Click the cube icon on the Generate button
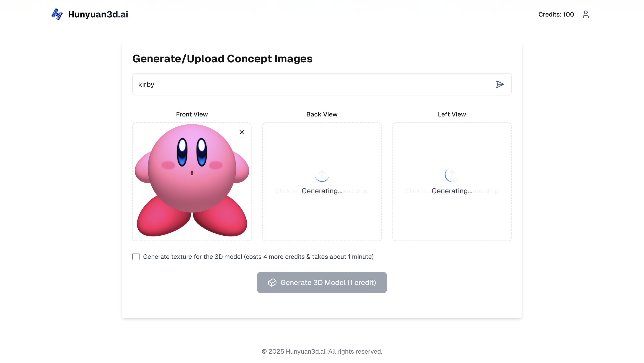 (272, 283)
